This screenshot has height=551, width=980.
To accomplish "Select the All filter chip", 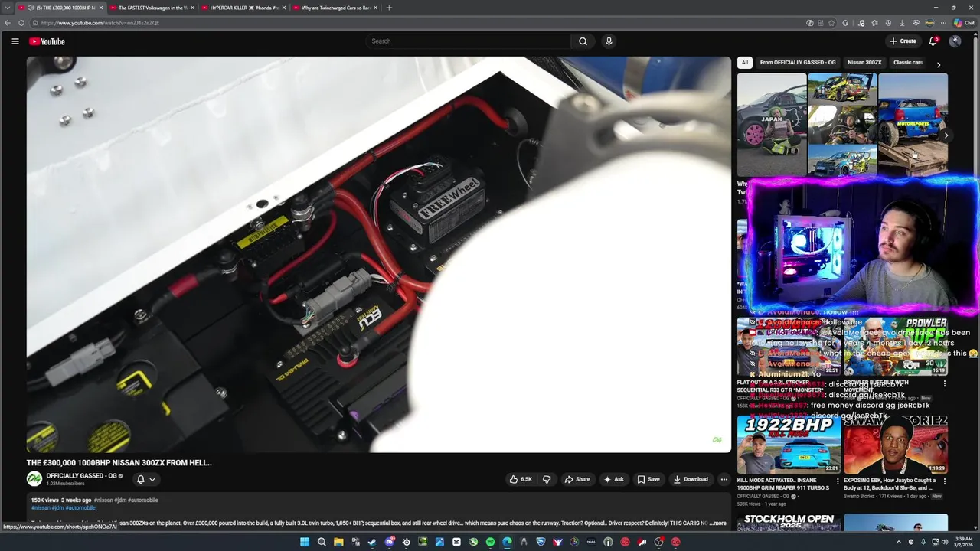I will pyautogui.click(x=745, y=63).
